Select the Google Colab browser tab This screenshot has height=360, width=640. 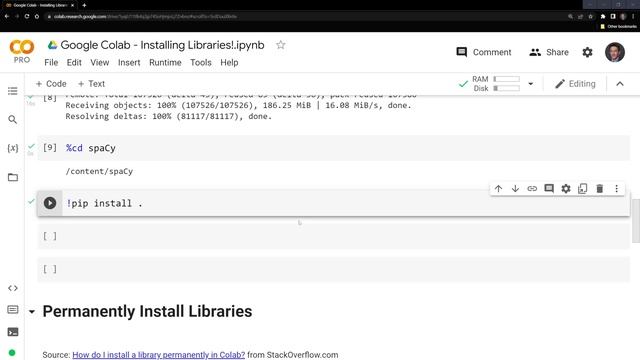click(x=40, y=5)
